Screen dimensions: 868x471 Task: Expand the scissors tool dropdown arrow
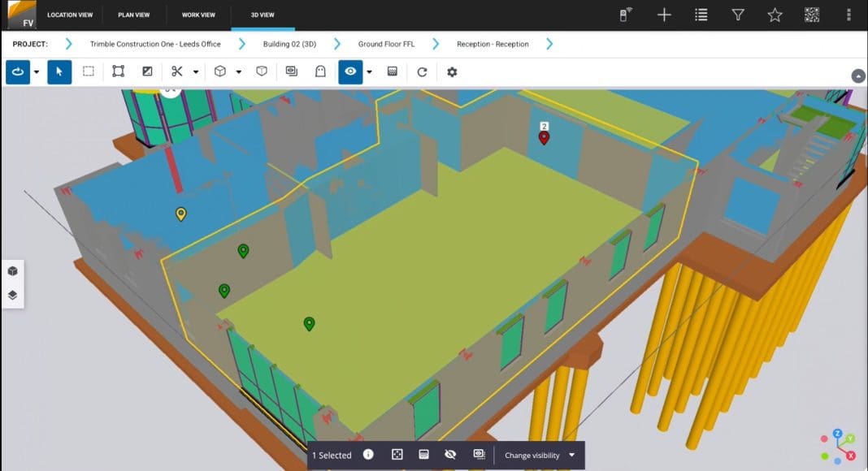click(x=196, y=71)
